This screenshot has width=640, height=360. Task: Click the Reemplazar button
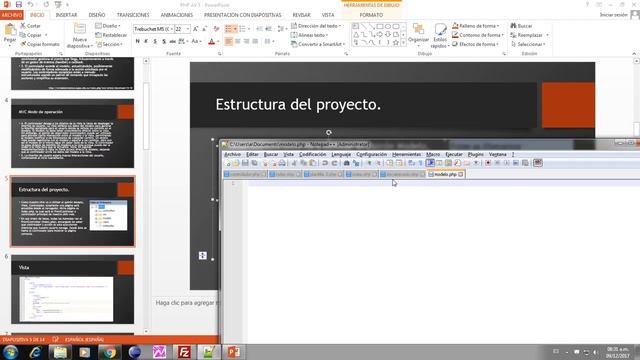527,35
